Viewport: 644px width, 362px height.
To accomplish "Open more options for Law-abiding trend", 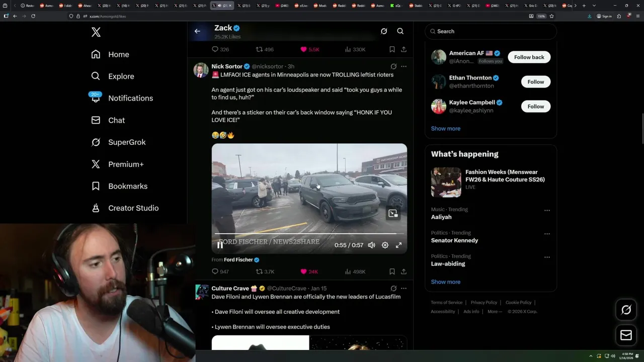I will 547,257.
